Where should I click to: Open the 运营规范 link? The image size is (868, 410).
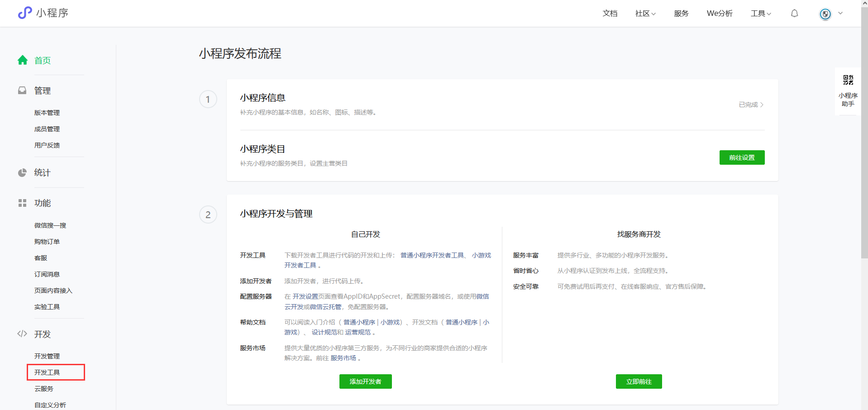pyautogui.click(x=358, y=332)
